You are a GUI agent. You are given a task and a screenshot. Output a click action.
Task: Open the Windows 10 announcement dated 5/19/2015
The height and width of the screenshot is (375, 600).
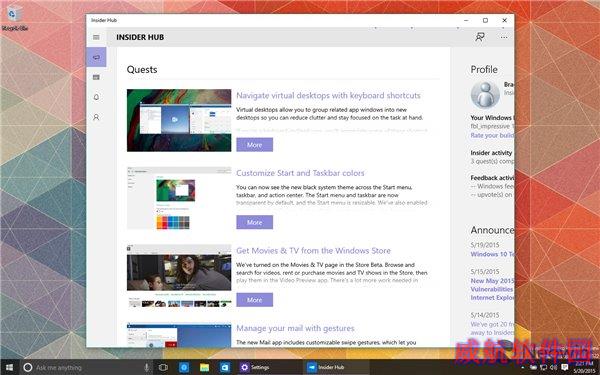pyautogui.click(x=492, y=254)
